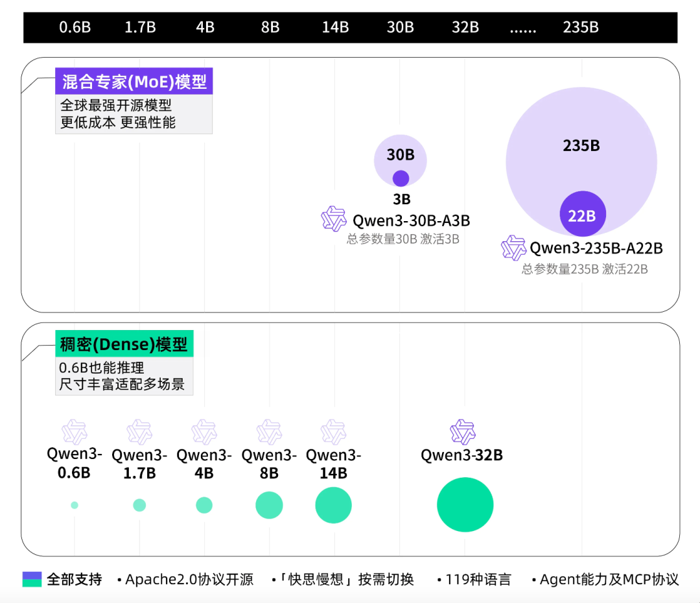Select the text "0.6B也能推理"
The image size is (700, 603).
(x=102, y=368)
